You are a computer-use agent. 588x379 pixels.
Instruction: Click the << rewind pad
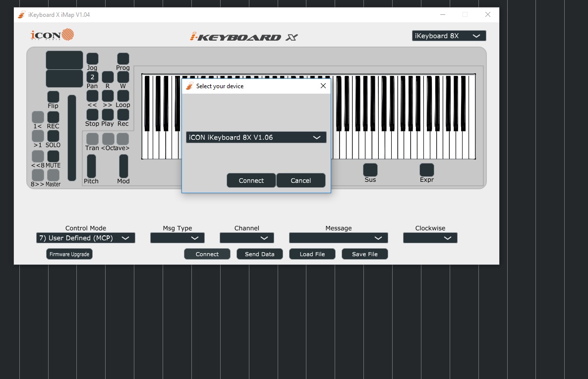click(x=92, y=96)
